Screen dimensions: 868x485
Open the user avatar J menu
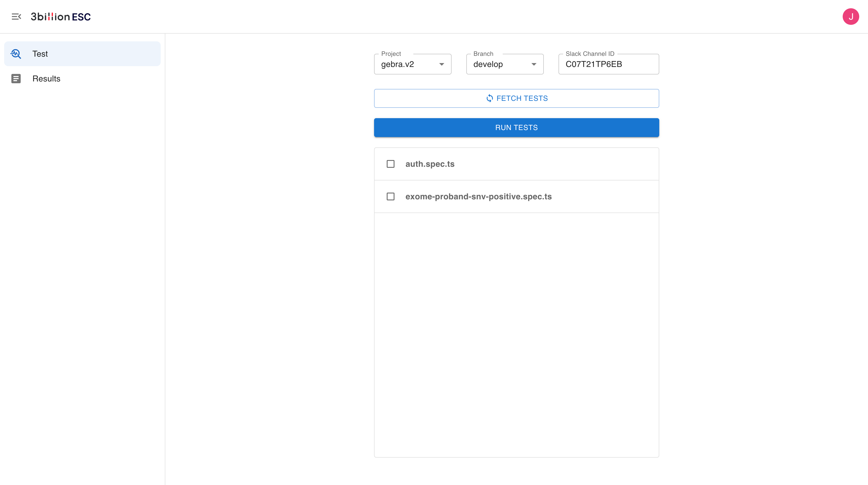[850, 17]
